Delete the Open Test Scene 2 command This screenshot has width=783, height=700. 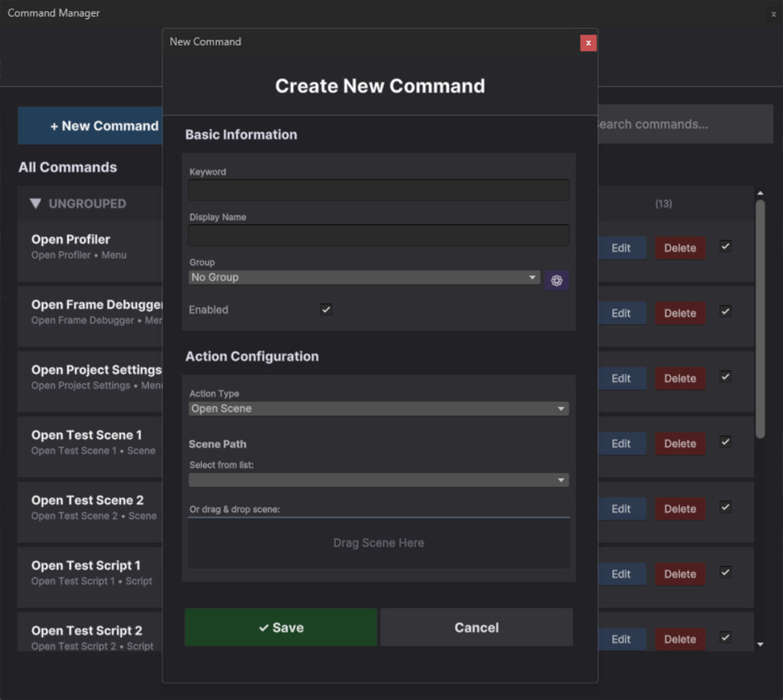680,509
